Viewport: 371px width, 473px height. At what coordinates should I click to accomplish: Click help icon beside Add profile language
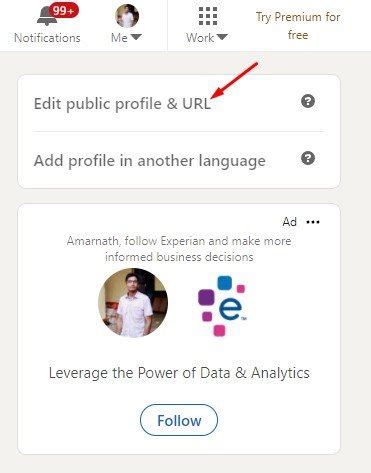[x=308, y=158]
